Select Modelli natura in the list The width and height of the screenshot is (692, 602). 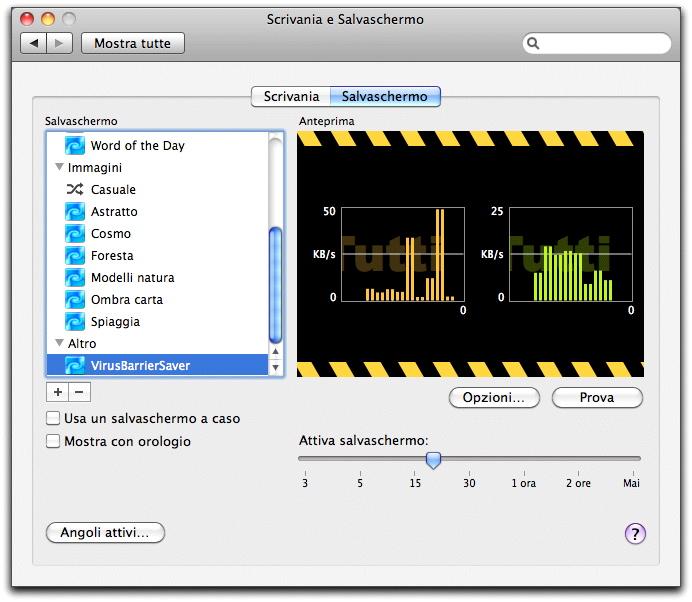click(x=157, y=278)
